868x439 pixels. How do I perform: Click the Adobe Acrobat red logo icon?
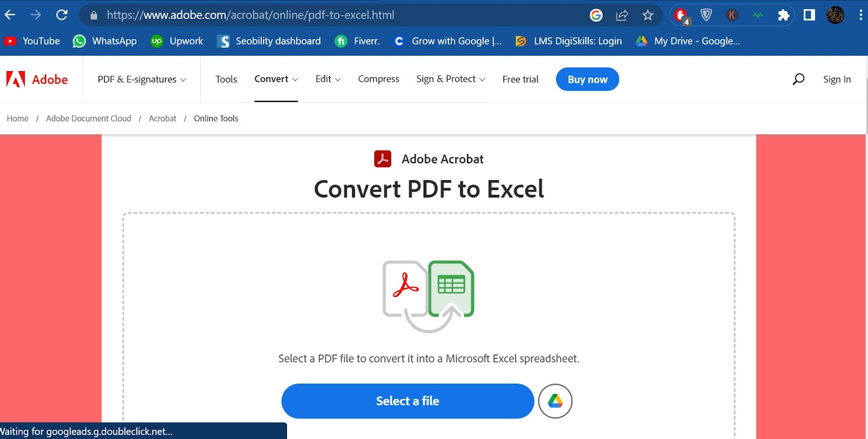click(383, 159)
